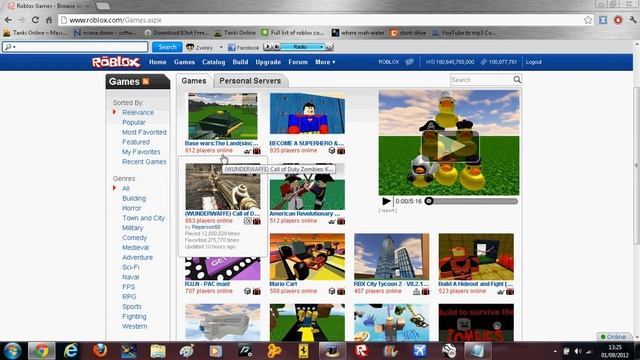Go back with the browser back arrow

point(8,20)
